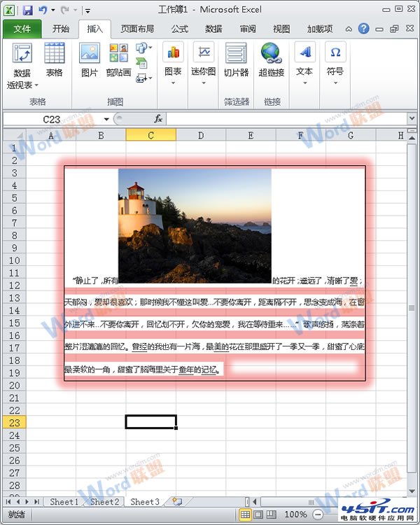Click the zoom out minus button

318,514
